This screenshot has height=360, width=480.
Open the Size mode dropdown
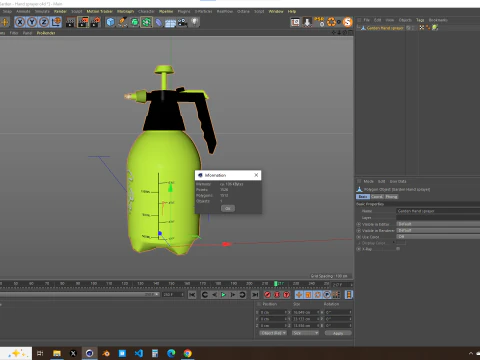[305, 333]
